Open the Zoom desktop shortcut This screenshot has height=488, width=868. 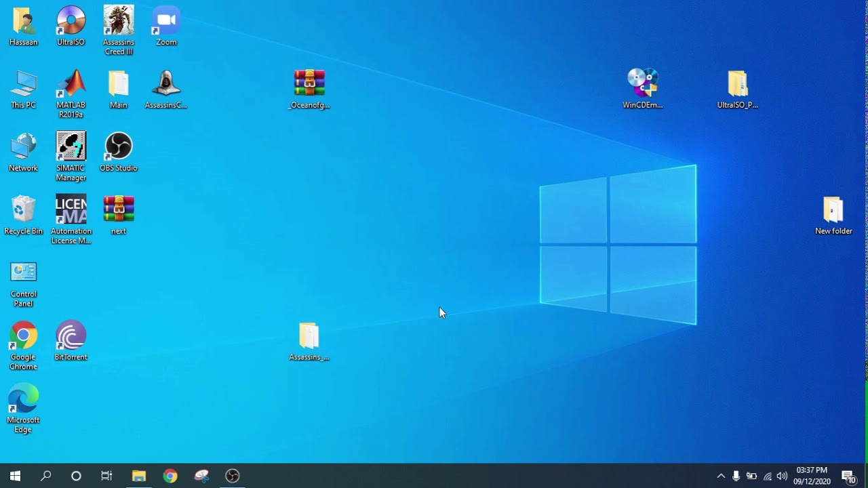point(166,27)
